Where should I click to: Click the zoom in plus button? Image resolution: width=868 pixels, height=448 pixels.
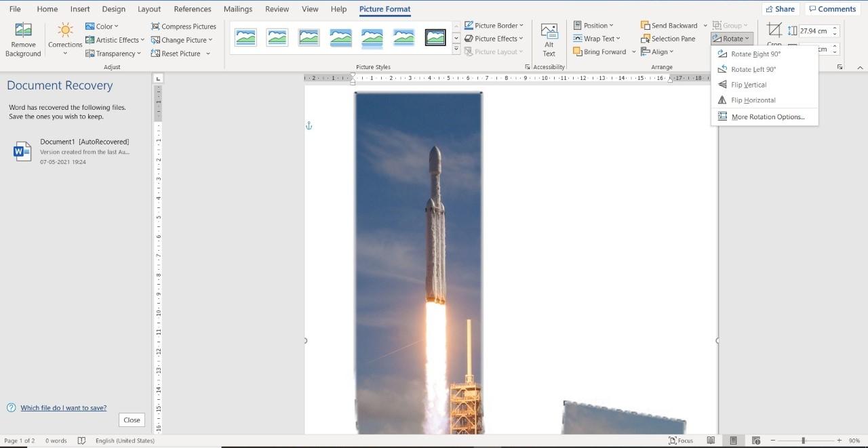click(839, 441)
